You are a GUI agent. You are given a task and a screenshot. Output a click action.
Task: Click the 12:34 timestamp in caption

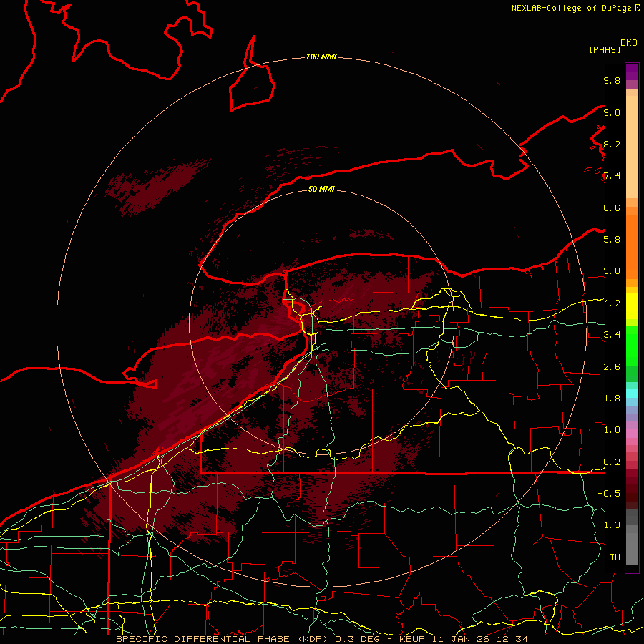(513, 639)
